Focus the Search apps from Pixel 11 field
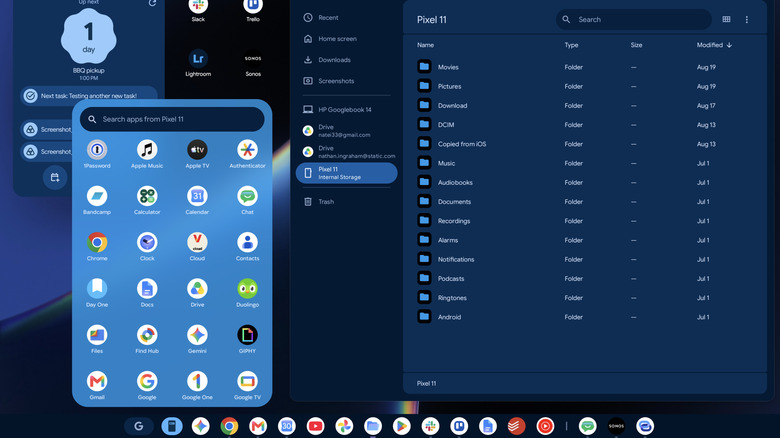The height and width of the screenshot is (438, 780). [x=172, y=119]
